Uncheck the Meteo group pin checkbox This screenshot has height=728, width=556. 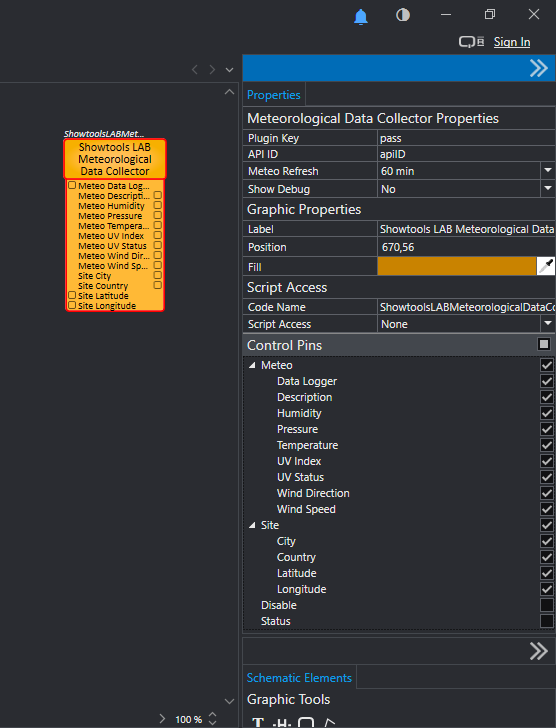[547, 365]
